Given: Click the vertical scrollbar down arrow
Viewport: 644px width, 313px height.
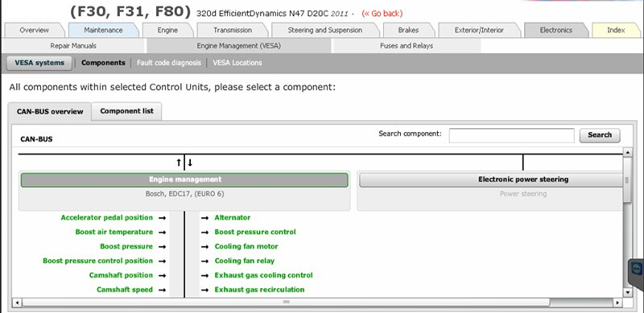Looking at the screenshot, I should click(627, 293).
